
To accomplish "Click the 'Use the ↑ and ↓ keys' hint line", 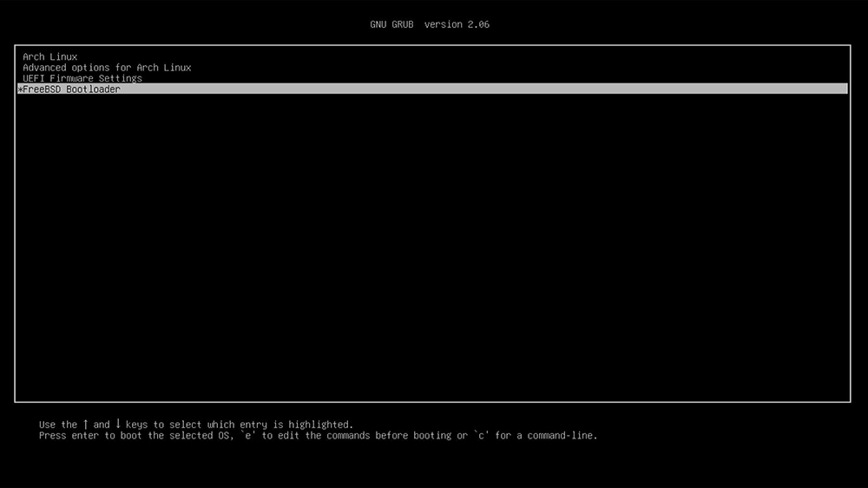I will click(196, 425).
